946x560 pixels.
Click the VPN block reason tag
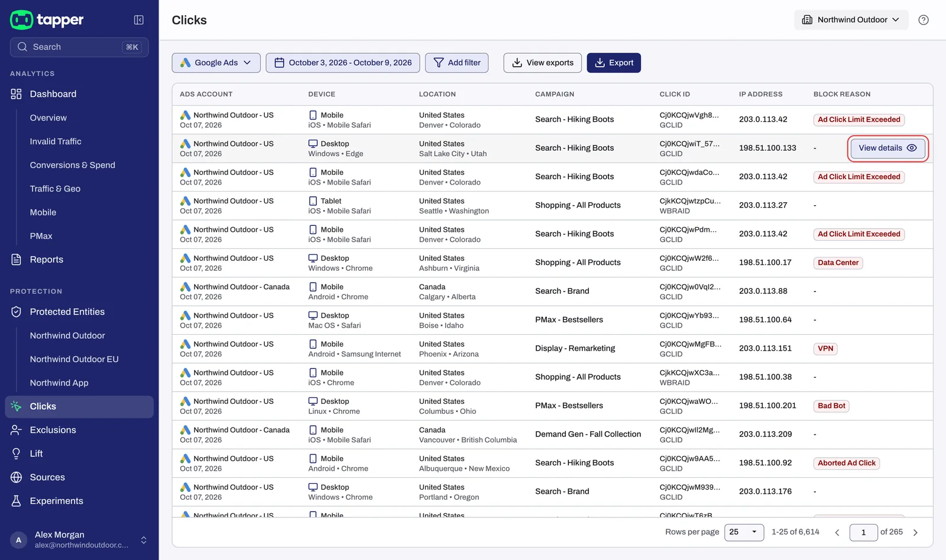pos(825,348)
